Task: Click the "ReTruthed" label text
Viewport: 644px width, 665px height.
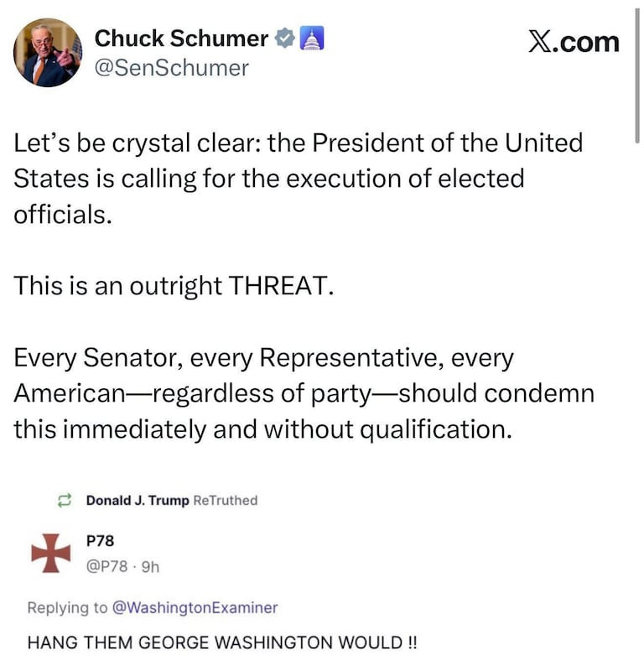Action: (x=226, y=501)
